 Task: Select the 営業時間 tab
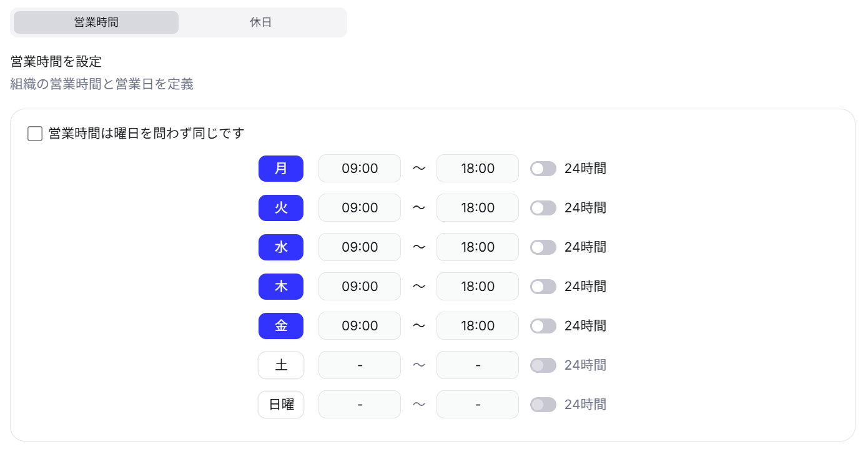(95, 22)
